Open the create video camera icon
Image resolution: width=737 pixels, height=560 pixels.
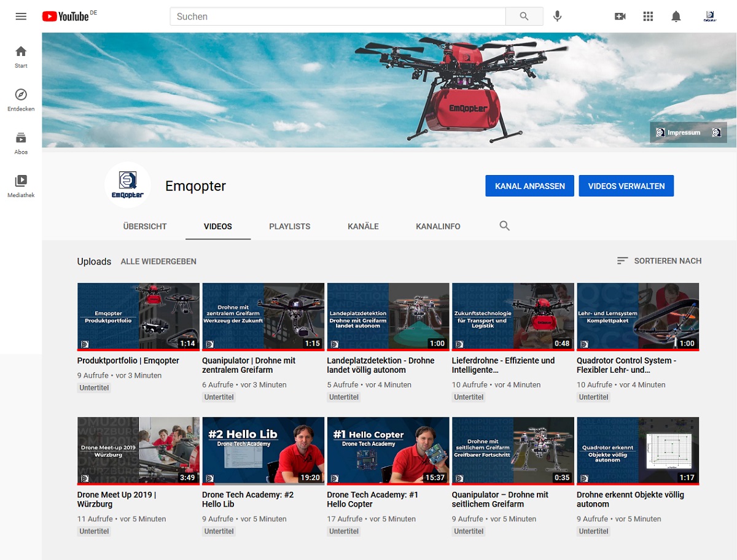[620, 17]
